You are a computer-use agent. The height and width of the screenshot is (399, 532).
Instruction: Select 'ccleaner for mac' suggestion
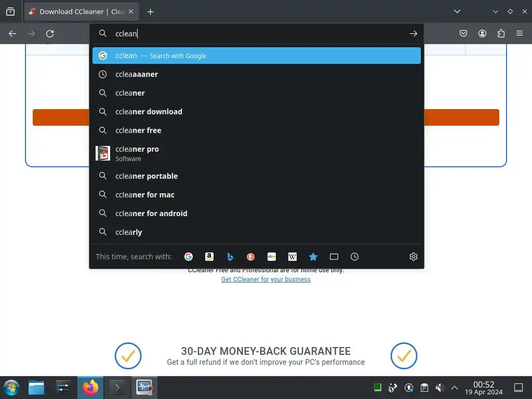[257, 195]
